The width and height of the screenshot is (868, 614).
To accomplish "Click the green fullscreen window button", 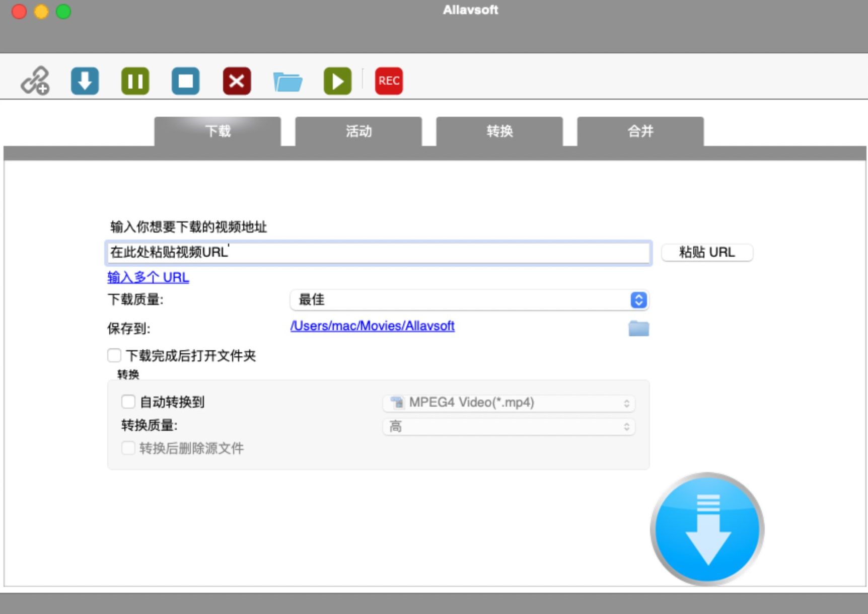I will [x=63, y=11].
